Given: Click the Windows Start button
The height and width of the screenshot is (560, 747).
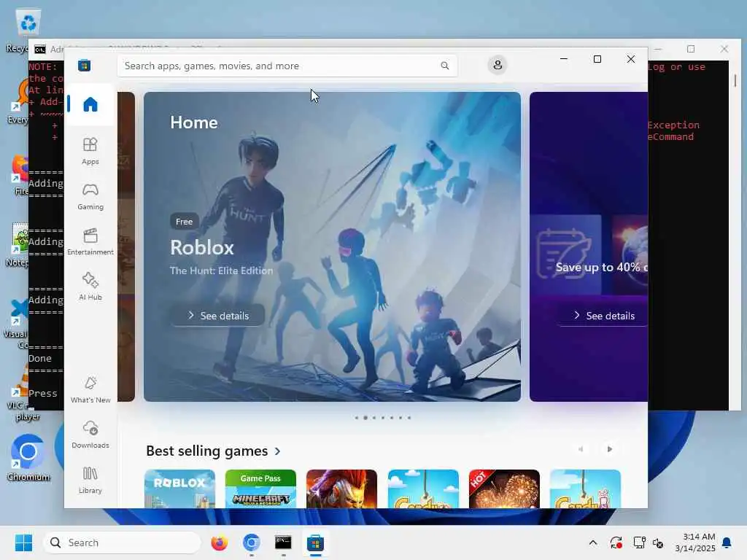Looking at the screenshot, I should click(x=23, y=542).
